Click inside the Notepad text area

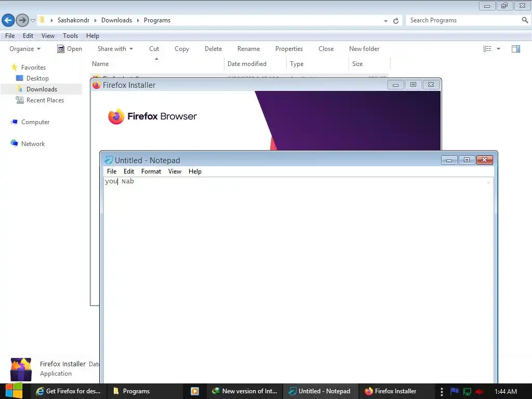[x=299, y=280]
